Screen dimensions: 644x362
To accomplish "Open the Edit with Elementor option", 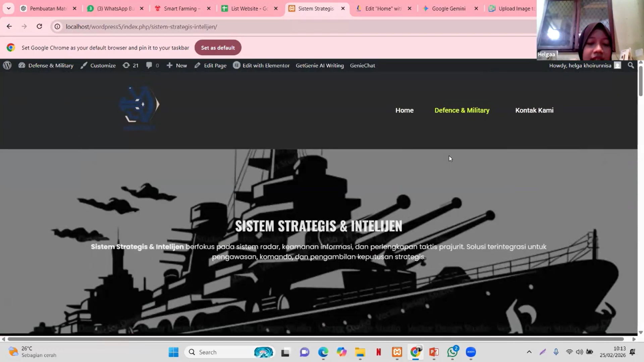I will coord(261,65).
